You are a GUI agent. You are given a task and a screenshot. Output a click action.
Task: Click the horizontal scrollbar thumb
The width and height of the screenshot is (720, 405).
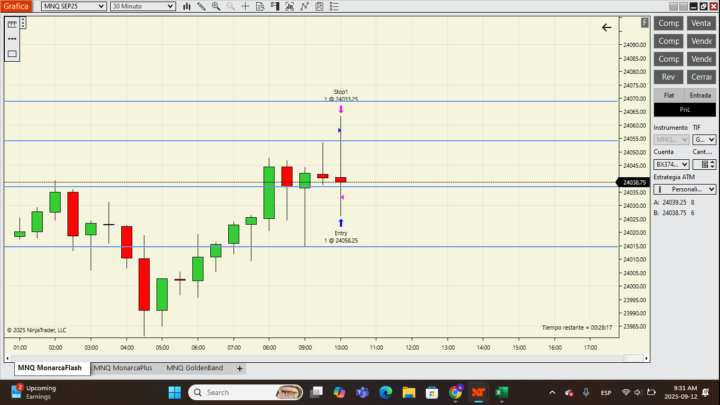633,358
